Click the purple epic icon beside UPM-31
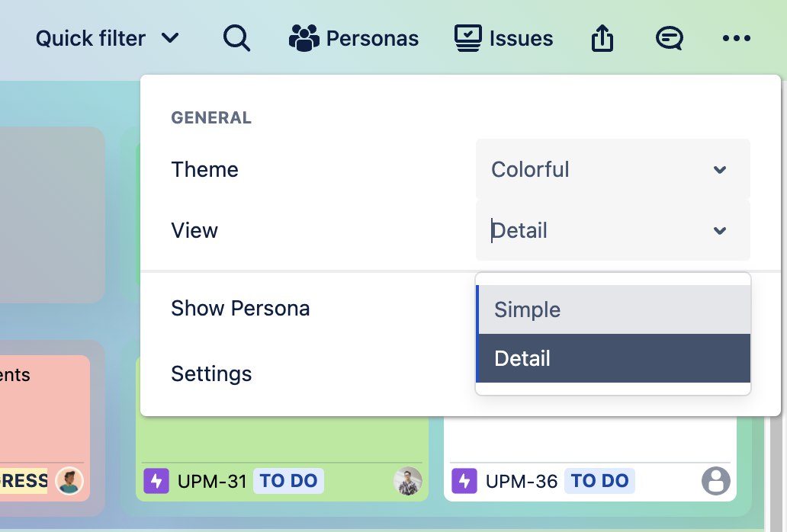The image size is (787, 532). tap(156, 481)
